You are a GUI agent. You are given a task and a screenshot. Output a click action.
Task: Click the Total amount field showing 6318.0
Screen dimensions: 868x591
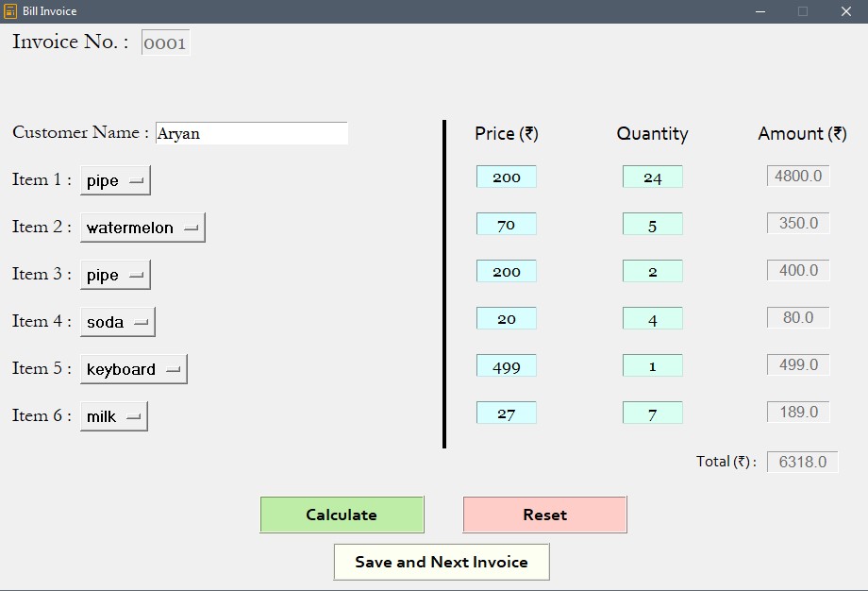click(x=802, y=462)
